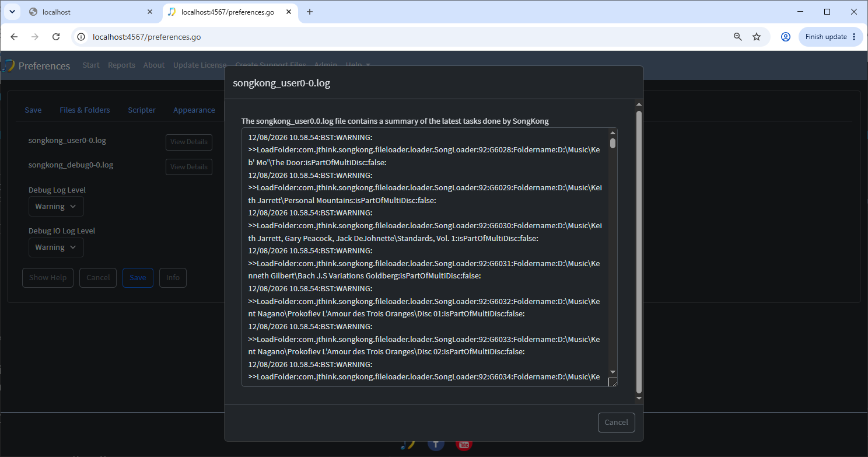Viewport: 868px width, 457px height.
Task: Open the Reports menu item
Action: click(x=121, y=65)
